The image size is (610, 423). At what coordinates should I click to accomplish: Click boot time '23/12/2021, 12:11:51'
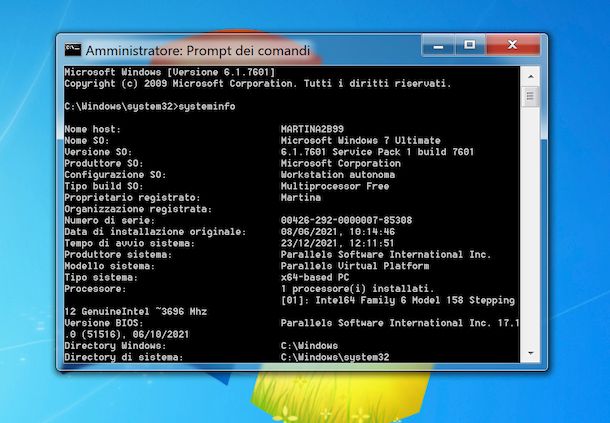337,243
